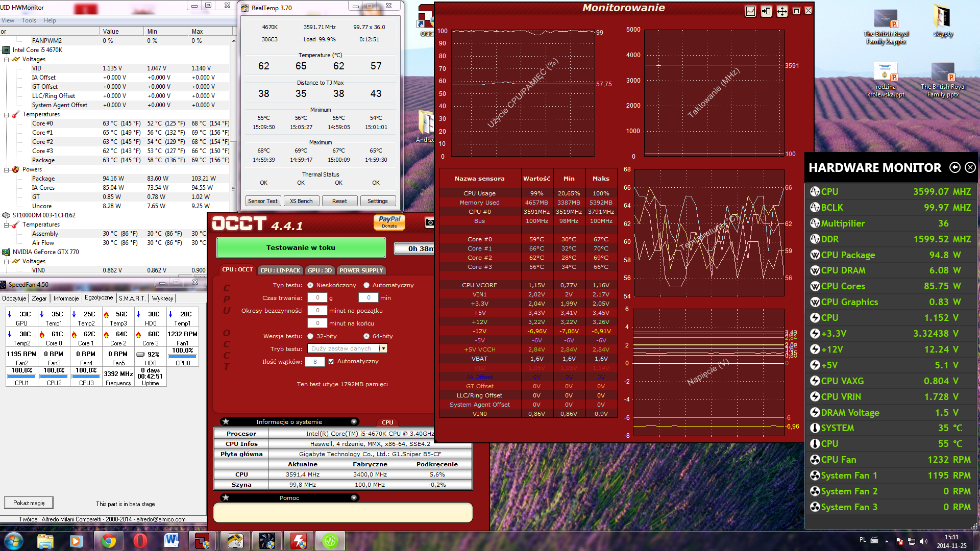The width and height of the screenshot is (980, 551).
Task: Open the Tryb testu dropdown
Action: click(383, 348)
